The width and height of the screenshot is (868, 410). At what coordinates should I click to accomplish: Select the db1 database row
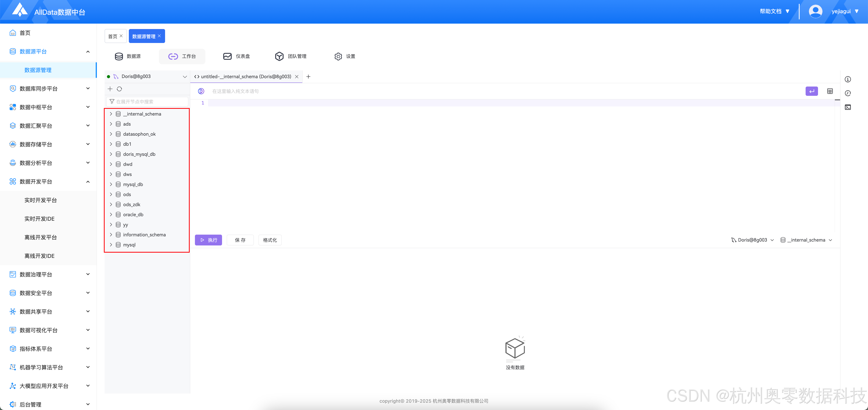147,144
